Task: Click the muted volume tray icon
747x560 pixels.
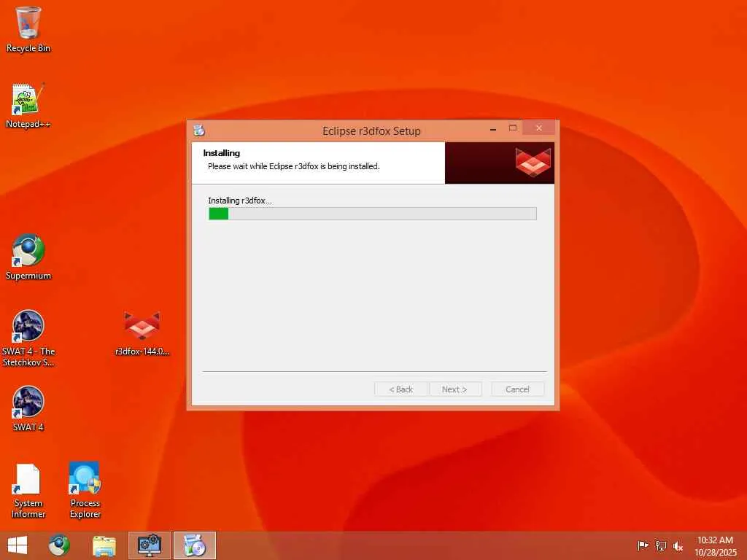Action: point(678,546)
